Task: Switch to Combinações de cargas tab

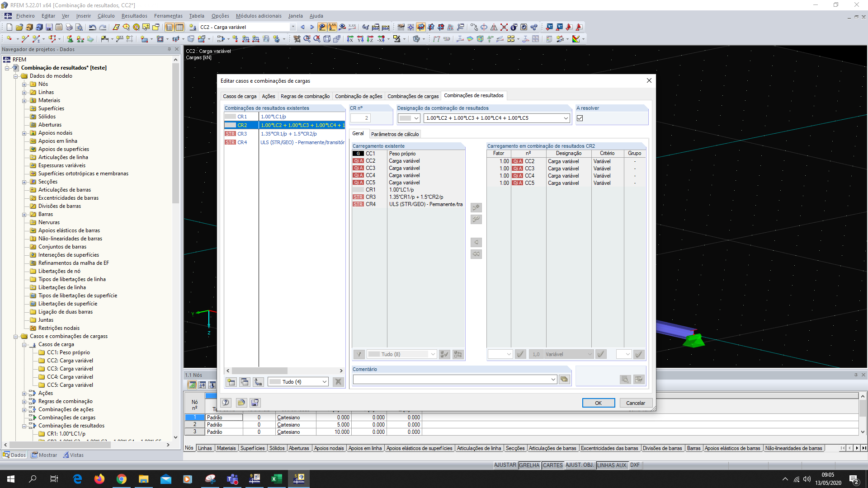Action: 413,96
